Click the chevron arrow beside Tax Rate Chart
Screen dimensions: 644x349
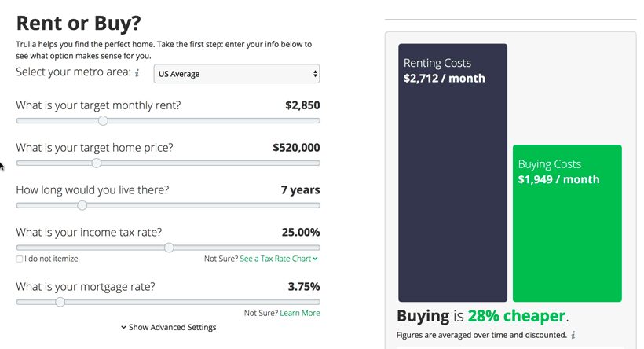pos(315,259)
